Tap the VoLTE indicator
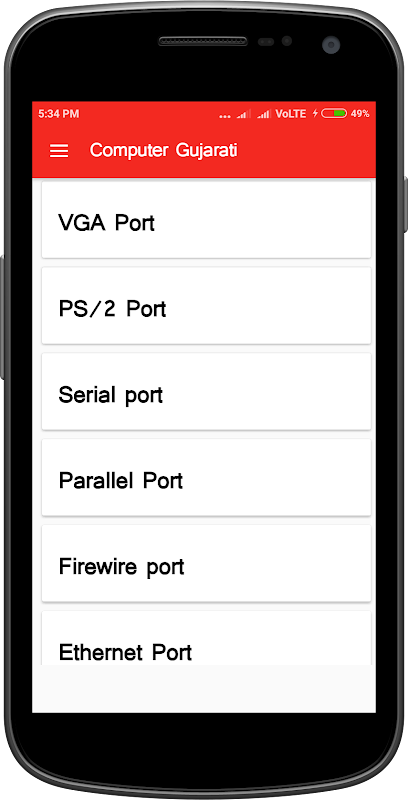This screenshot has height=800, width=408. [x=291, y=113]
